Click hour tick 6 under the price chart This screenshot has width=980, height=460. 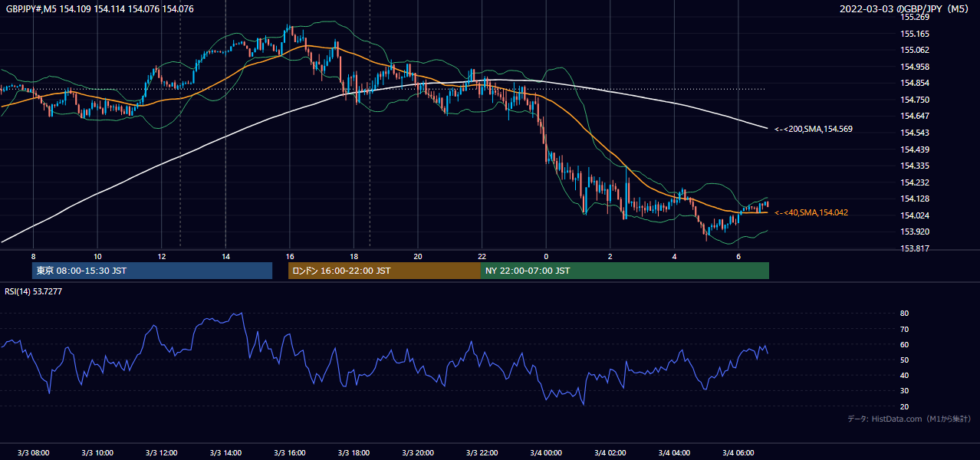pos(738,255)
